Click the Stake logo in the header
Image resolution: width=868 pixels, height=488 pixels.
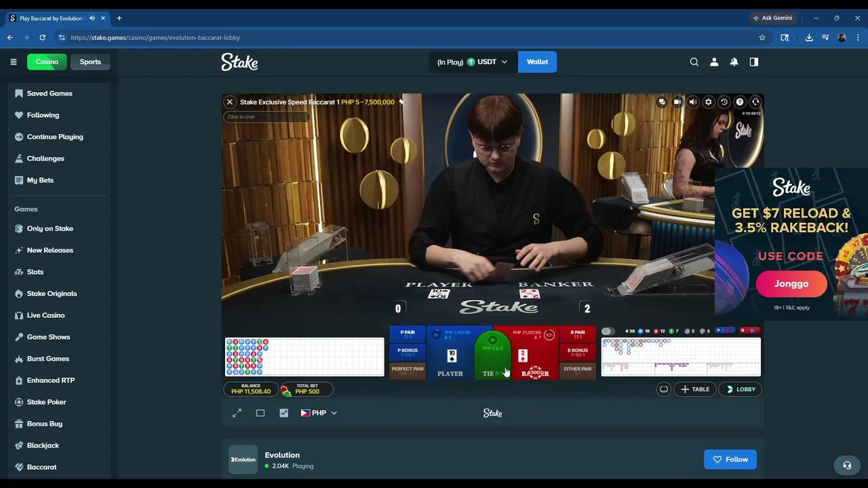click(x=239, y=62)
